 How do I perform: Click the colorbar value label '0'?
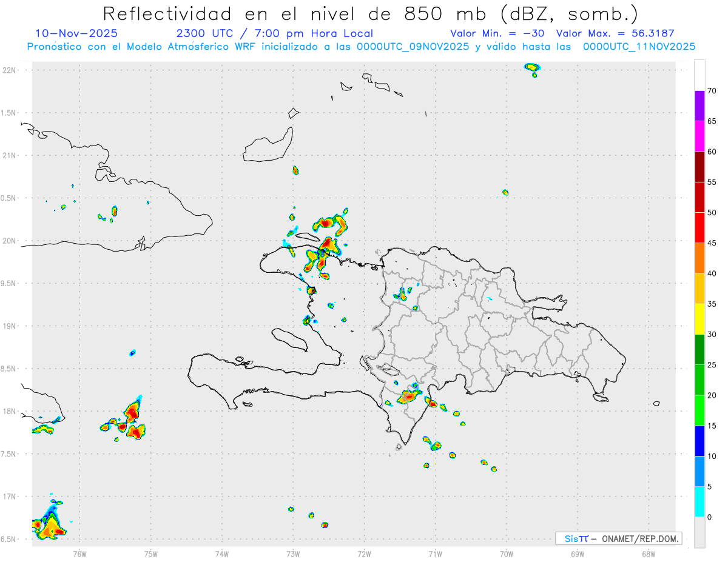pos(710,517)
